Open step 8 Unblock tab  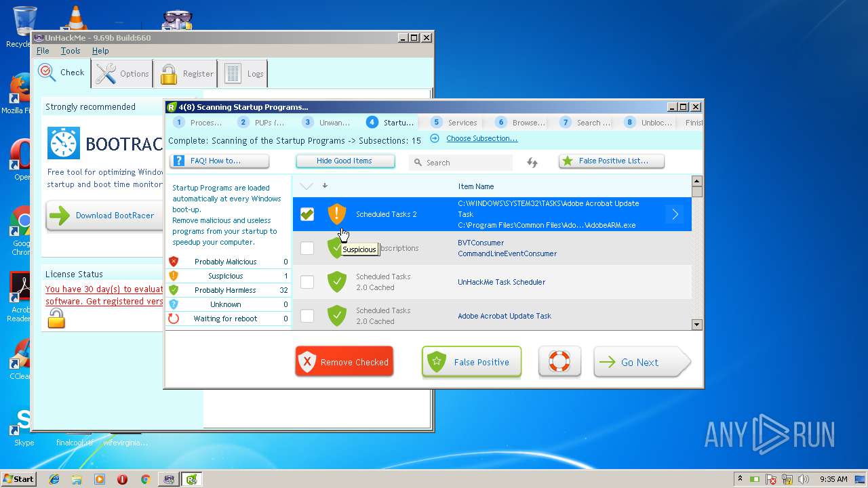(x=648, y=123)
